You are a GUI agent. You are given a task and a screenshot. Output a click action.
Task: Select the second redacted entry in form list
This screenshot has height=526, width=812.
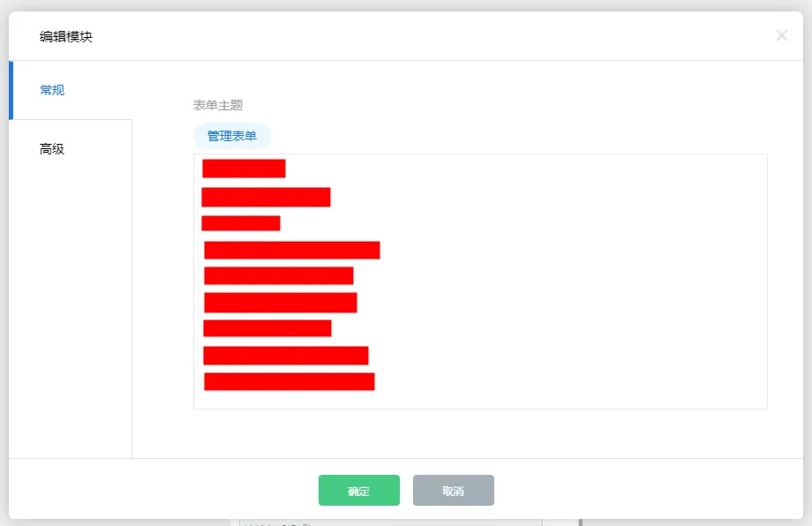(266, 197)
